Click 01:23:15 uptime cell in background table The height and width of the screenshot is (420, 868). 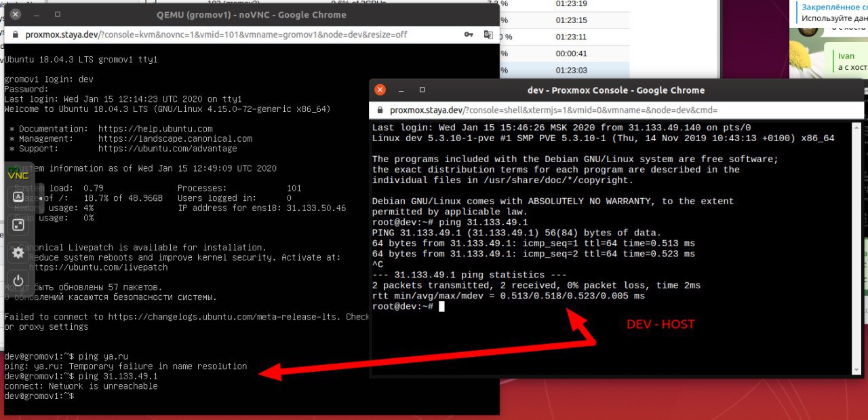571,20
